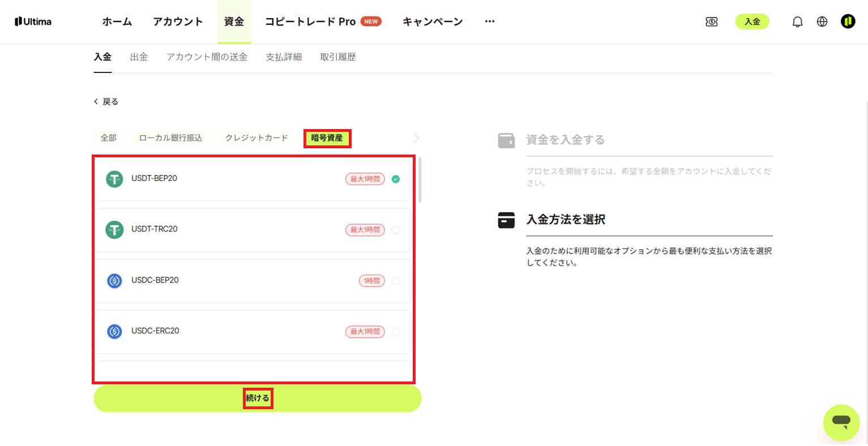Open the アカウント menu

click(178, 22)
